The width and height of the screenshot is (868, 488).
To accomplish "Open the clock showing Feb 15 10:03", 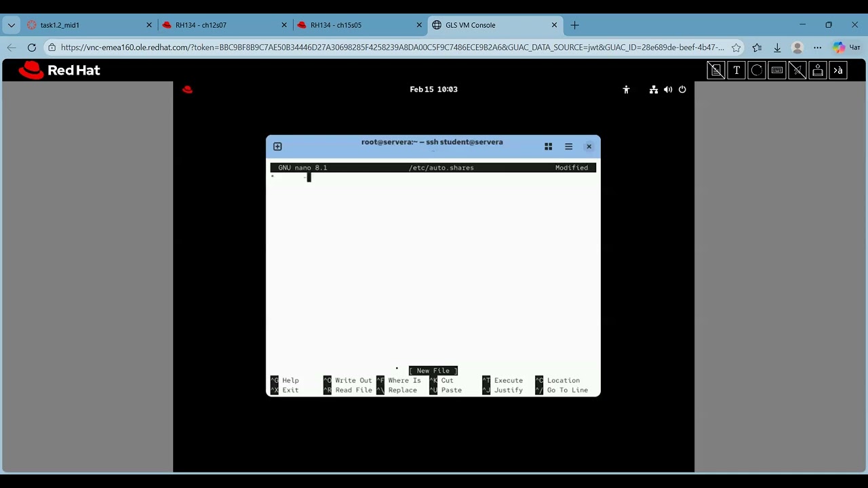I will point(433,89).
